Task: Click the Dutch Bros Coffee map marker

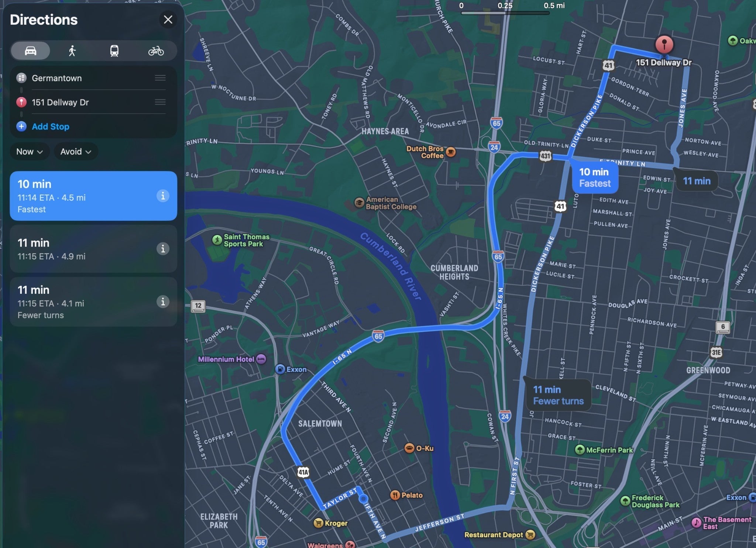Action: point(450,152)
